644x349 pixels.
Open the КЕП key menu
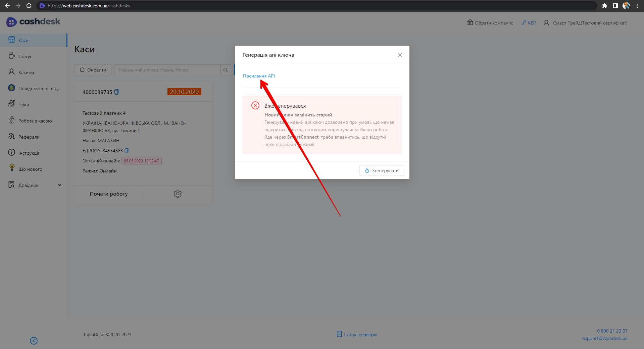[529, 23]
